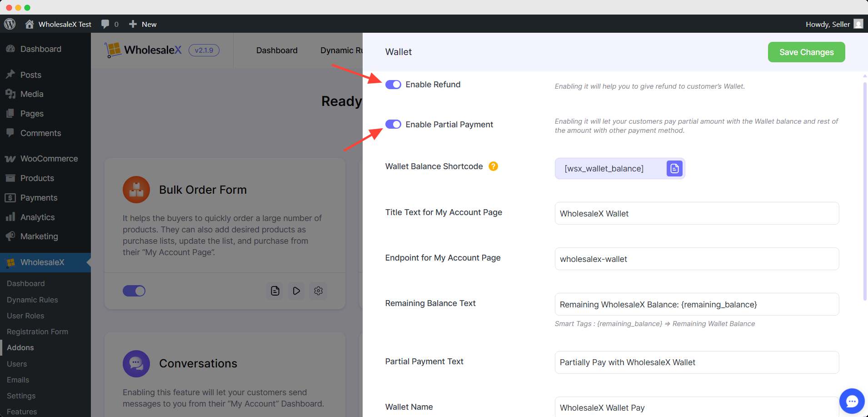The width and height of the screenshot is (868, 417).
Task: Click WholesaleX Test site name
Action: [65, 24]
